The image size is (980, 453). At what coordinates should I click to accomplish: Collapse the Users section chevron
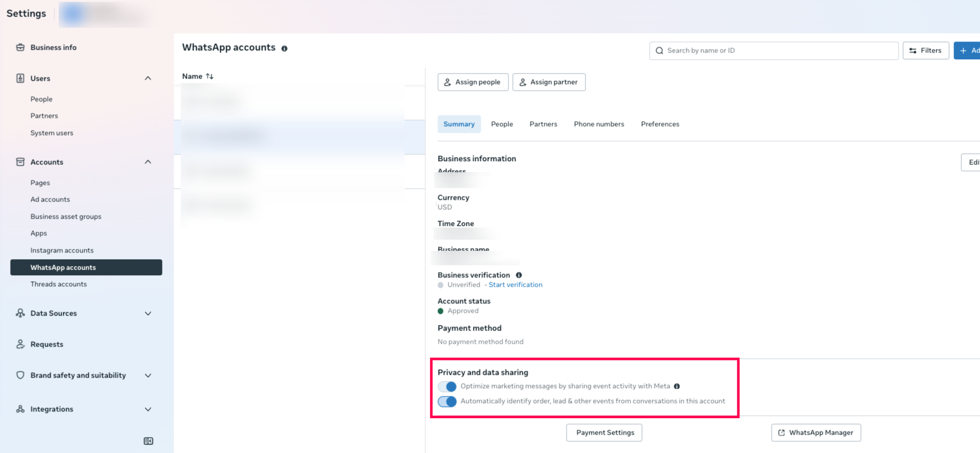click(x=148, y=78)
